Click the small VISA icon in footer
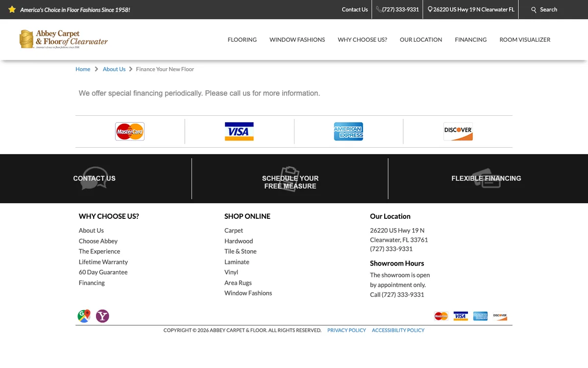588x368 pixels. coord(461,316)
